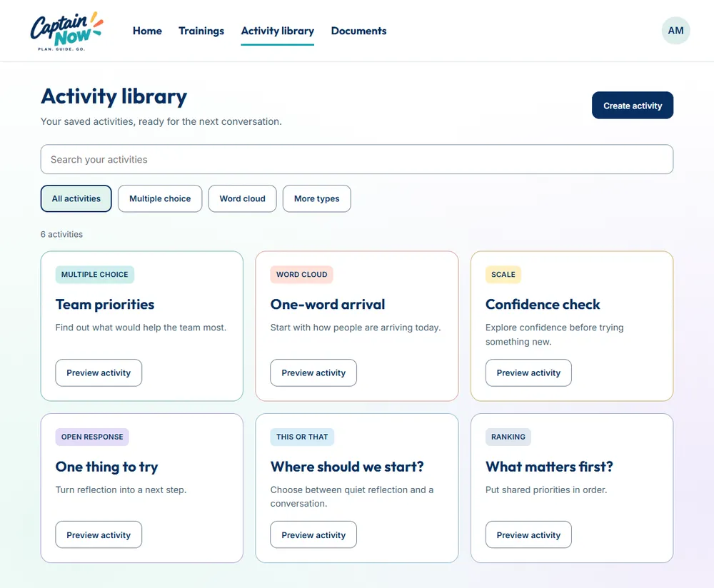Open the One thing to try title

click(106, 467)
